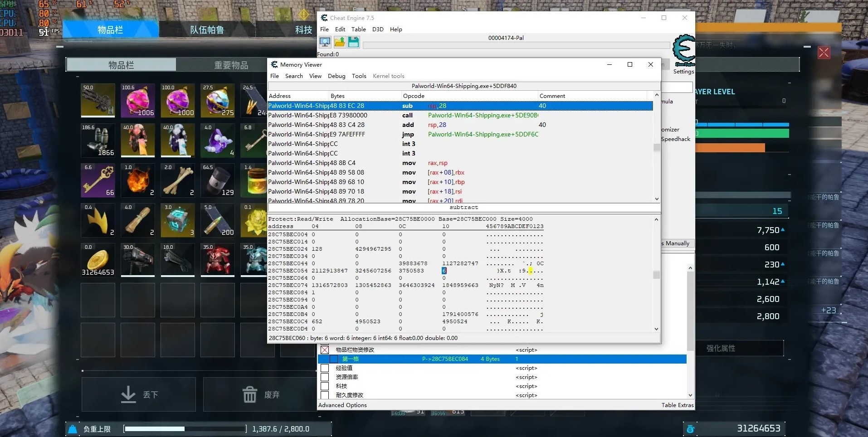Viewport: 868px width, 437px height.
Task: Select the shotgun item weighing 18.0
Action: tap(178, 260)
